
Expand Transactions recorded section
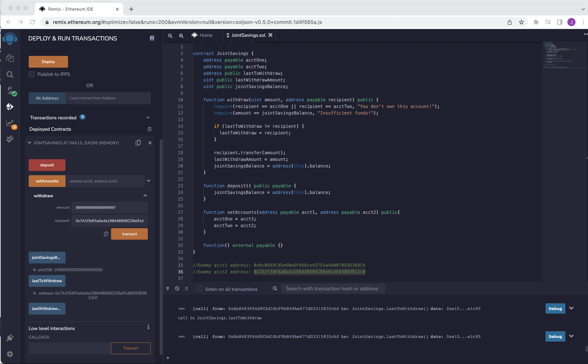point(148,117)
